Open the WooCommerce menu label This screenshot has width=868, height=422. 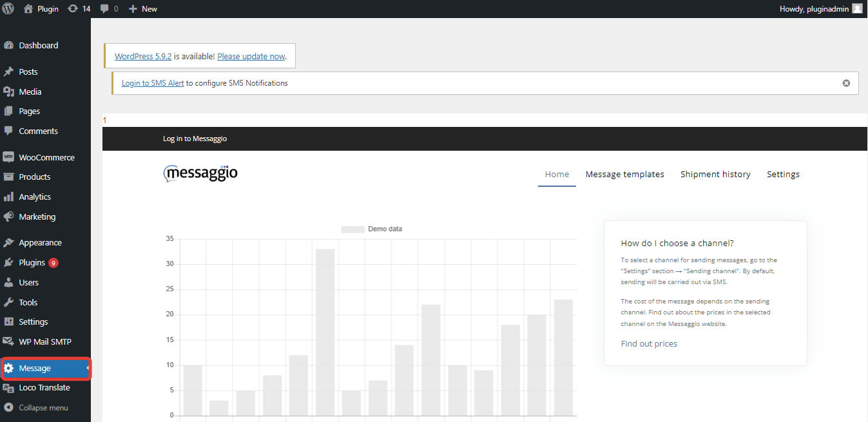46,157
